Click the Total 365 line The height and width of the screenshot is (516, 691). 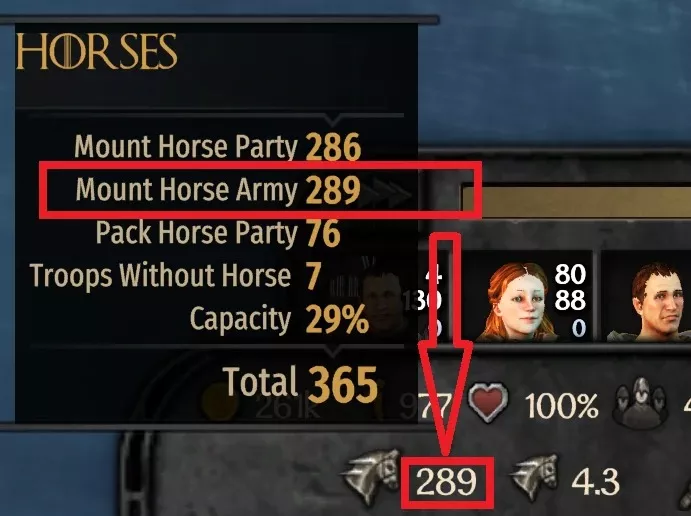(300, 383)
